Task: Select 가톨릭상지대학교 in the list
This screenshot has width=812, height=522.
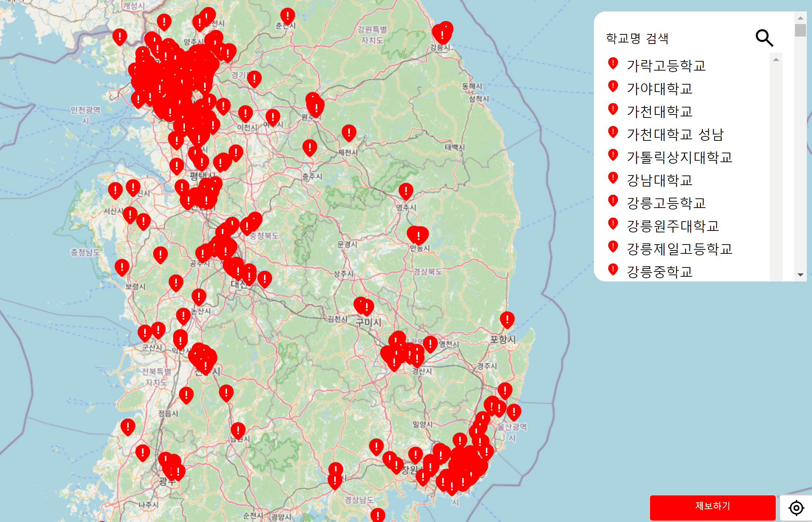Action: click(679, 157)
